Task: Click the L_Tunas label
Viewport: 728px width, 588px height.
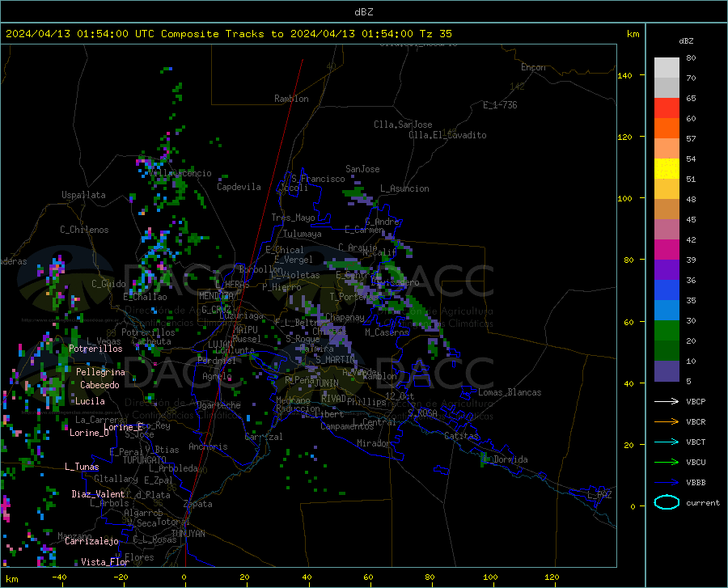Action: coord(82,467)
